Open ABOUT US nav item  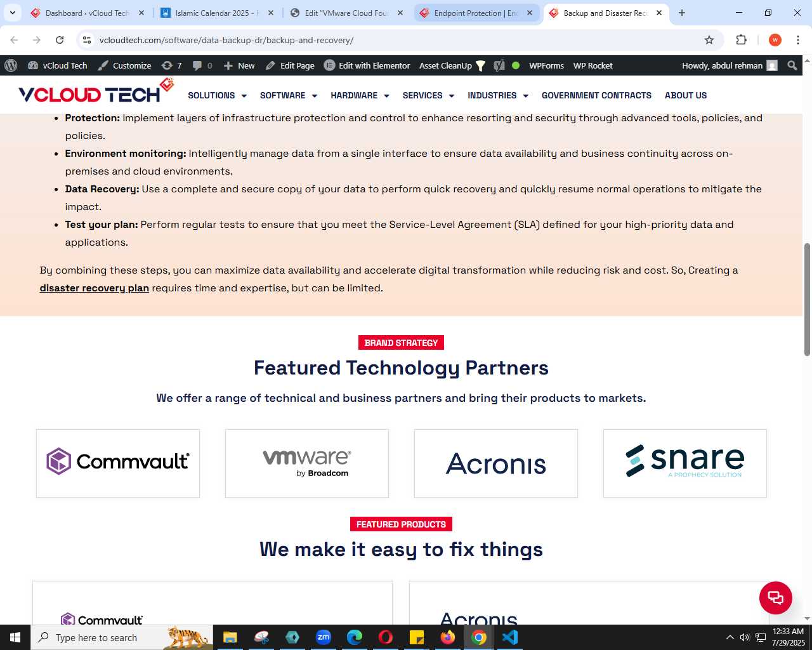point(686,95)
